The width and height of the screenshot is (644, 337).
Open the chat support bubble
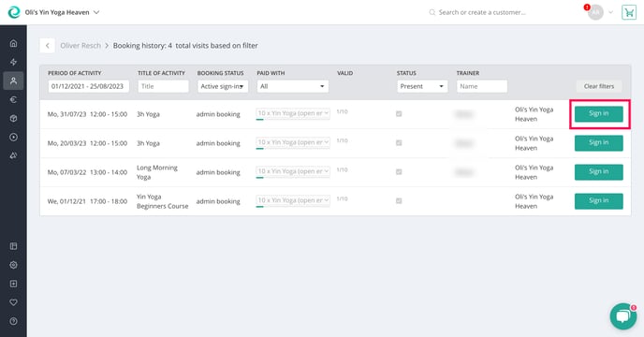coord(623,316)
